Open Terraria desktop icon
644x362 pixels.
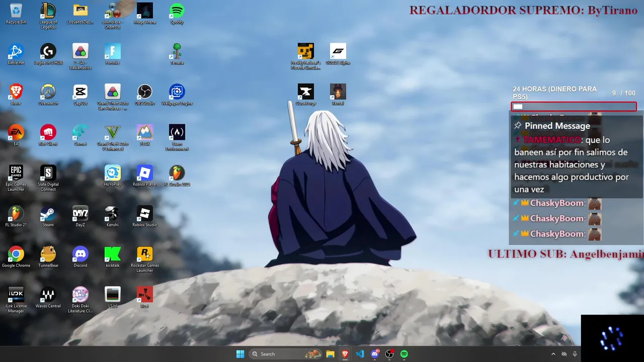pyautogui.click(x=177, y=54)
